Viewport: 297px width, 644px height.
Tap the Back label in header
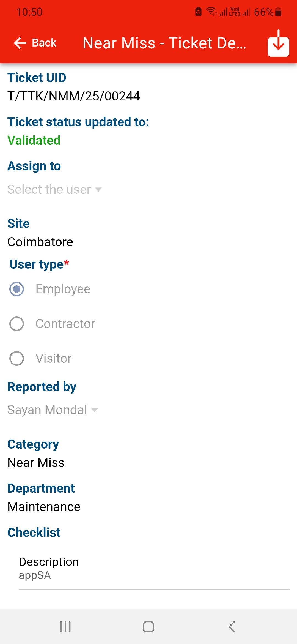coord(44,43)
